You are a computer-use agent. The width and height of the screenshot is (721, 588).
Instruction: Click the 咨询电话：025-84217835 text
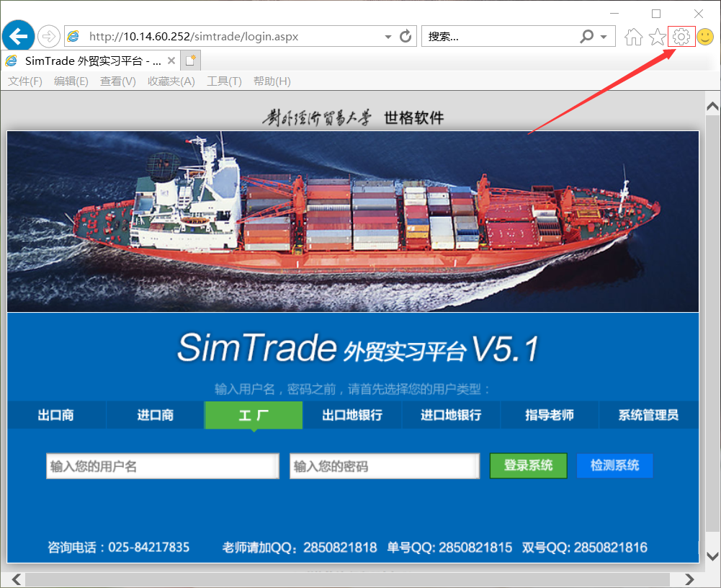coord(119,547)
